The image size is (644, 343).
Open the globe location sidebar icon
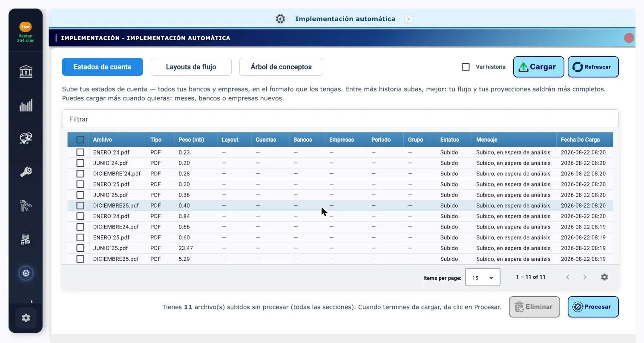click(26, 138)
